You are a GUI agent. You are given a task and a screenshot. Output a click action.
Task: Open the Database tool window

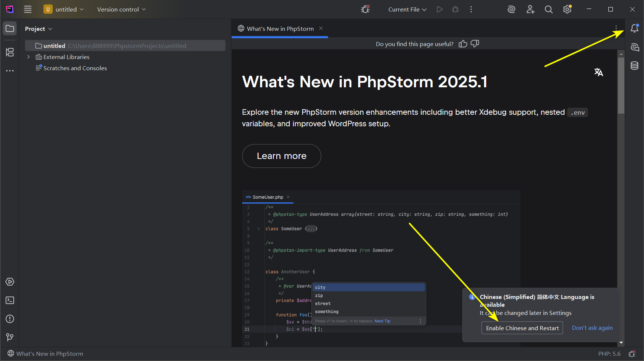tap(635, 66)
